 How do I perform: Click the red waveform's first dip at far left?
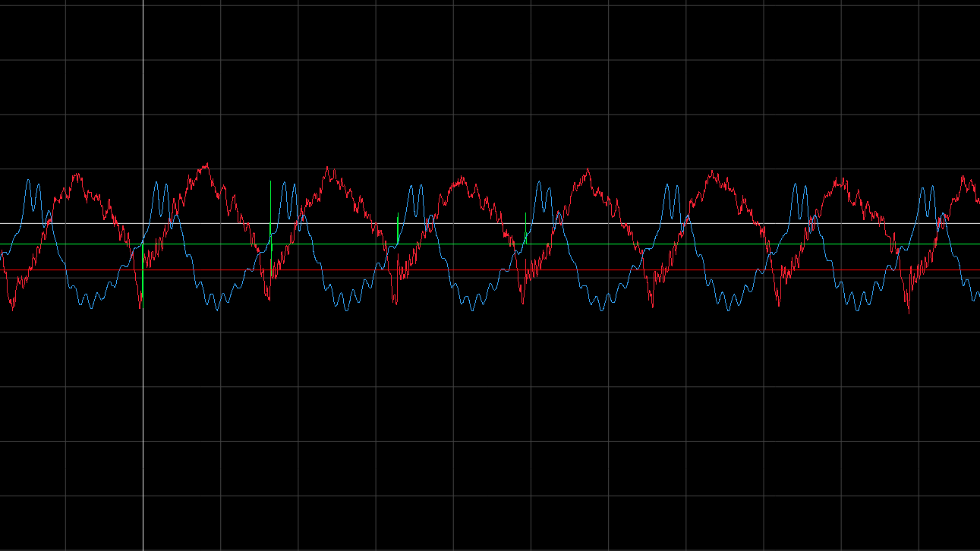point(12,307)
